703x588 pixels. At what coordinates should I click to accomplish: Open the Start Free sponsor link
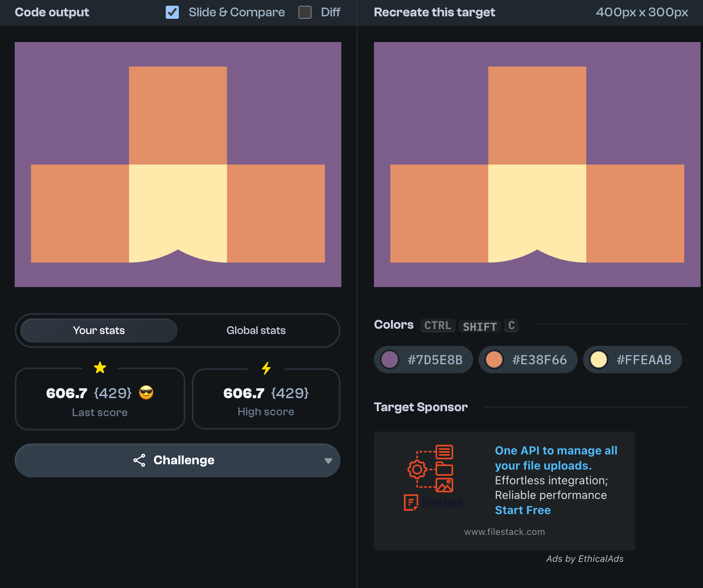click(x=523, y=510)
